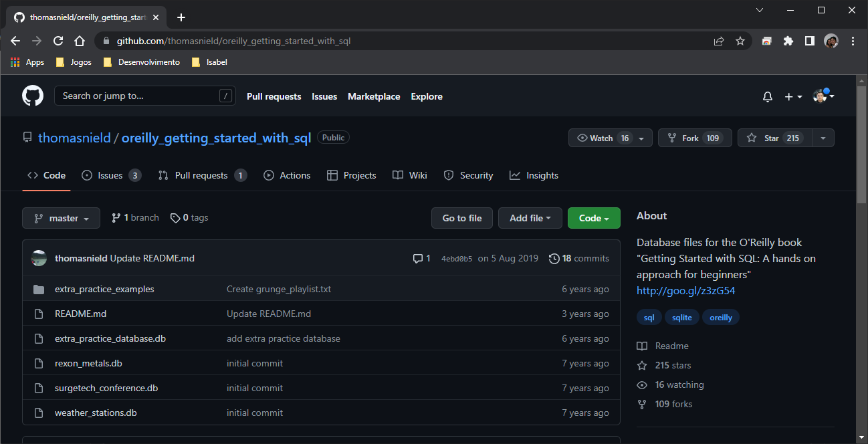
Task: Open the tab search chevron
Action: (x=760, y=10)
